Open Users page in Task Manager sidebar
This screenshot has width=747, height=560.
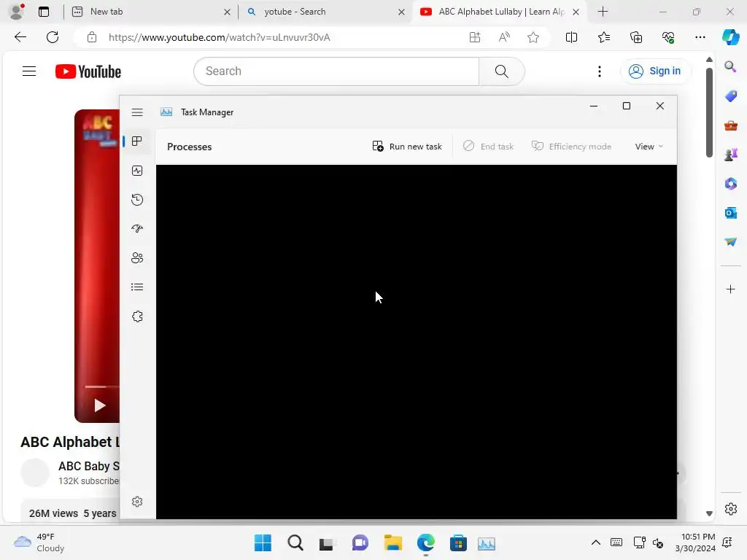(x=137, y=257)
